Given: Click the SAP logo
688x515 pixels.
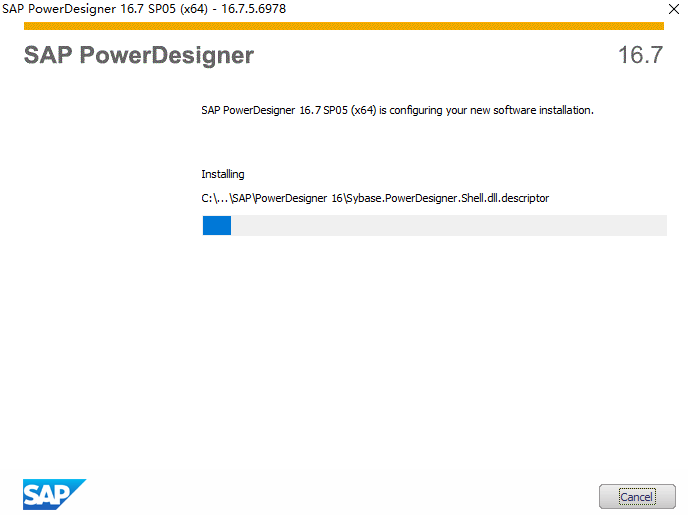Looking at the screenshot, I should coord(54,494).
